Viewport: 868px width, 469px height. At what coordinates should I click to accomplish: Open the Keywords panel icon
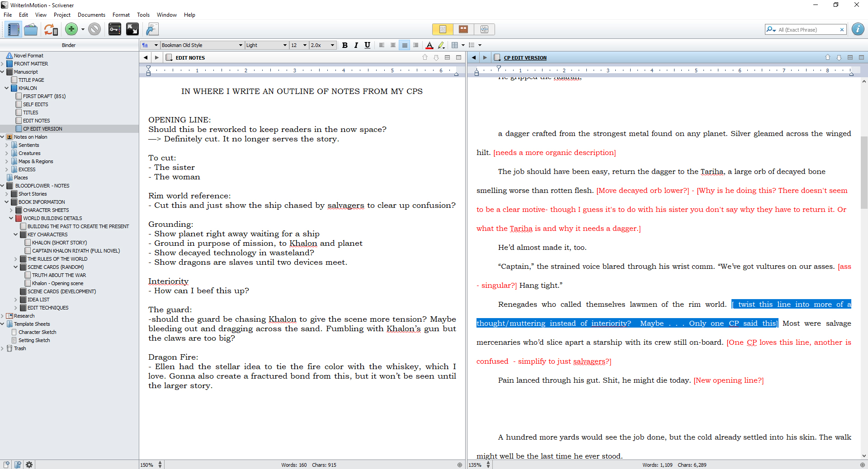coord(114,30)
